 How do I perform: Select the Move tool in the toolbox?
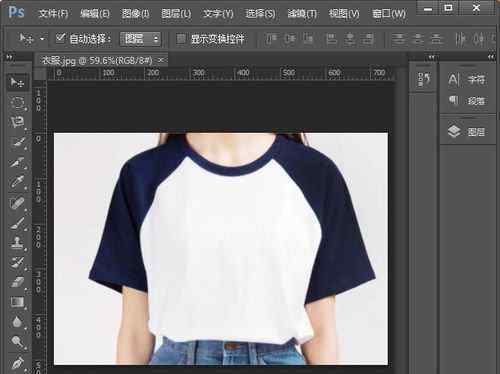pyautogui.click(x=17, y=82)
